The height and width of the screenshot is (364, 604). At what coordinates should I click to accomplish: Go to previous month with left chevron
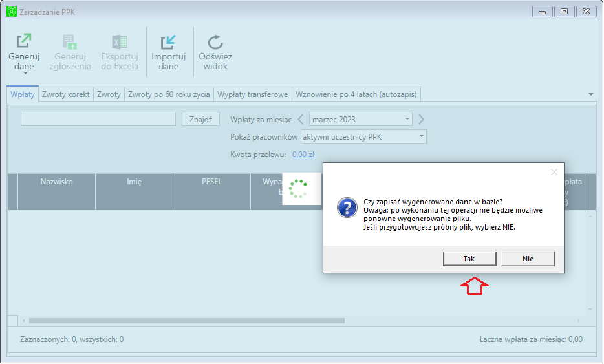pyautogui.click(x=301, y=120)
